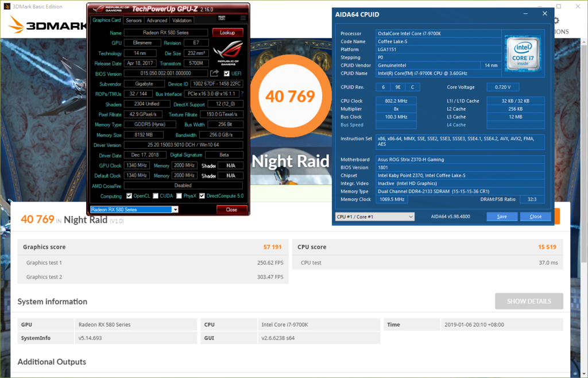Click the Close button in GPU-Z
The image size is (588, 378).
(x=231, y=210)
